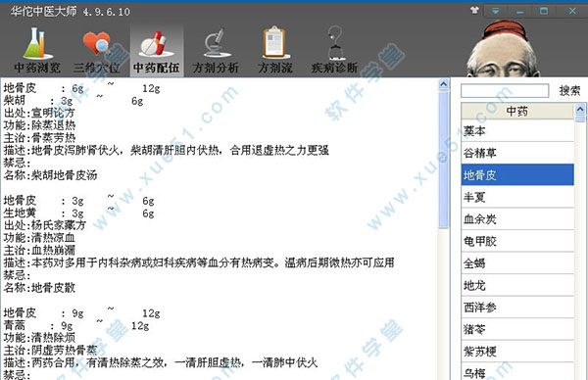
Task: Click the 功能:除蒸退热 line
Action: tap(39, 125)
